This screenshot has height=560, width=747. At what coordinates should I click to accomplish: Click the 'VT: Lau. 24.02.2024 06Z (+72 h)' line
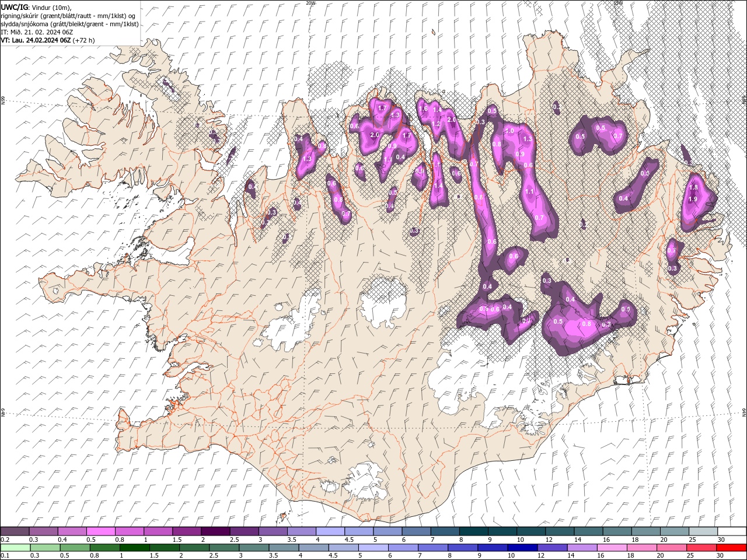pyautogui.click(x=48, y=40)
